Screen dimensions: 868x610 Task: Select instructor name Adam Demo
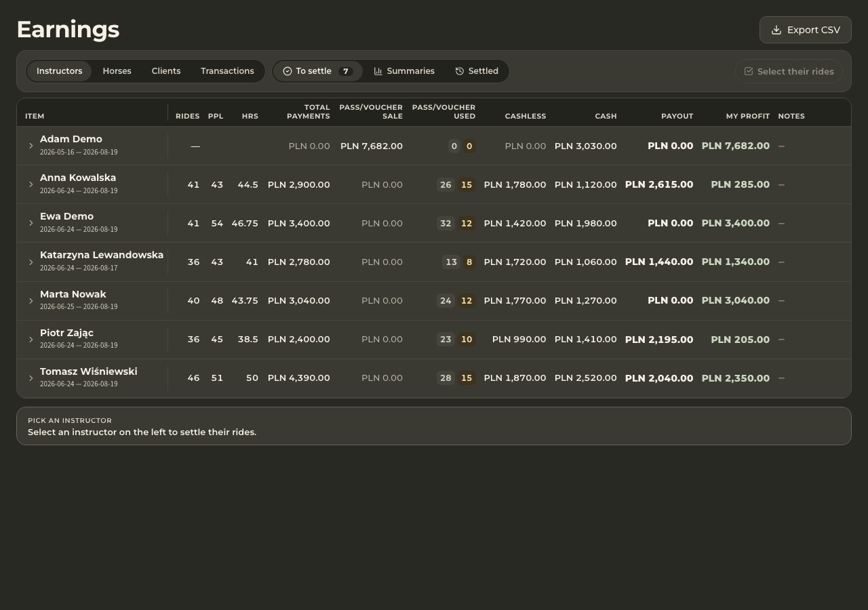[x=71, y=139]
